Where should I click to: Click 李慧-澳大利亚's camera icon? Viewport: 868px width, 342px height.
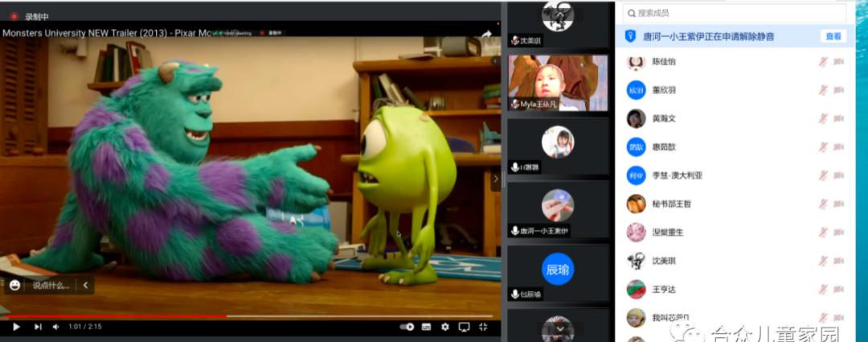(838, 175)
